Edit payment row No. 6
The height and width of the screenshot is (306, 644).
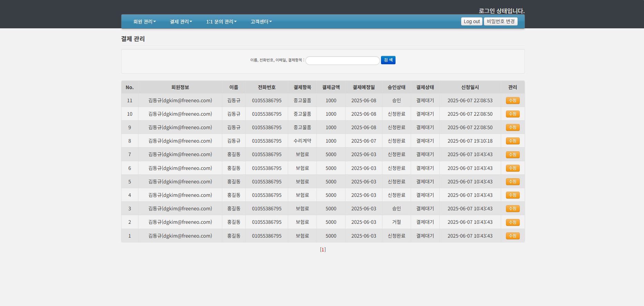click(513, 168)
